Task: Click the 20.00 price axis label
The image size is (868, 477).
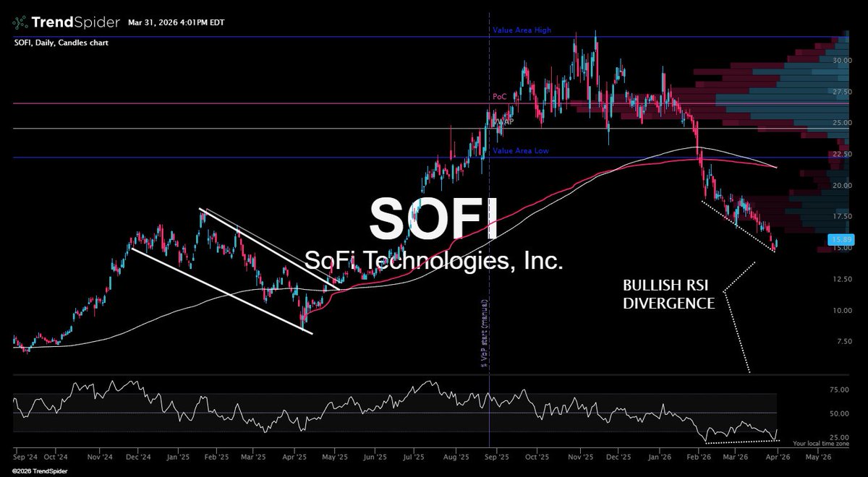Action: coord(841,185)
